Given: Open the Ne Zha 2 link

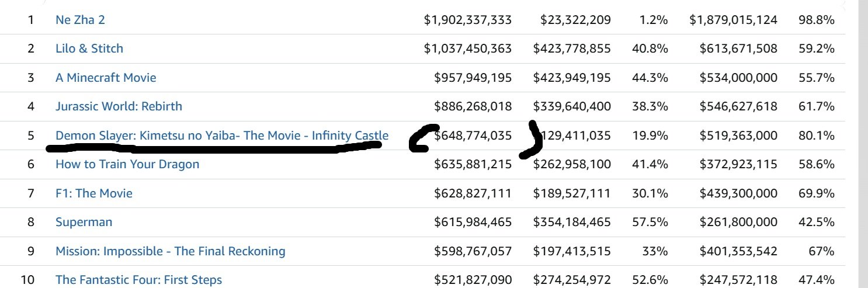Looking at the screenshot, I should point(80,20).
